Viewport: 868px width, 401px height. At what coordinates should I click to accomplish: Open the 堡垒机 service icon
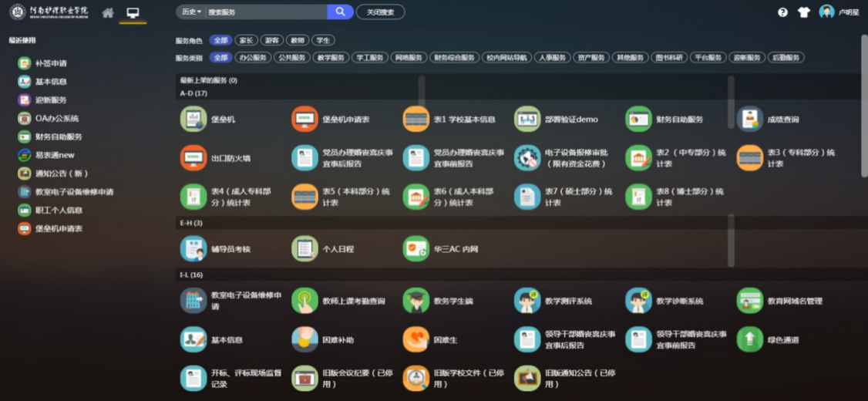(193, 119)
